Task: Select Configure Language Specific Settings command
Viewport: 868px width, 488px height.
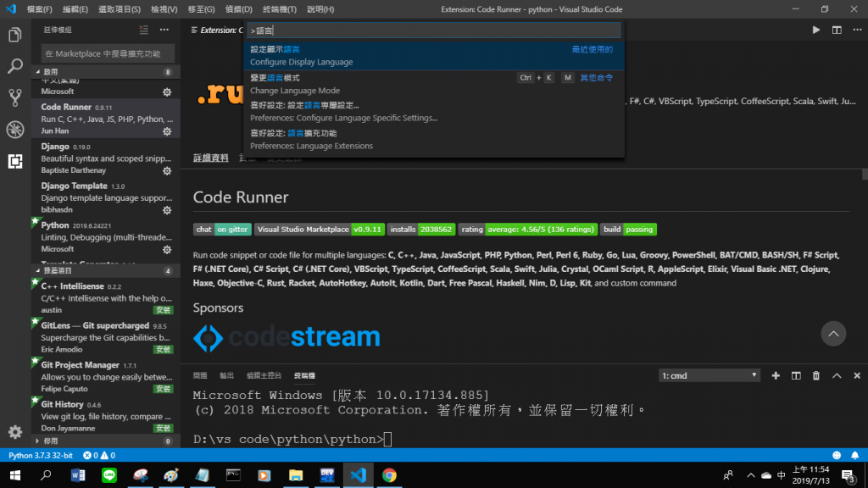Action: click(x=434, y=112)
